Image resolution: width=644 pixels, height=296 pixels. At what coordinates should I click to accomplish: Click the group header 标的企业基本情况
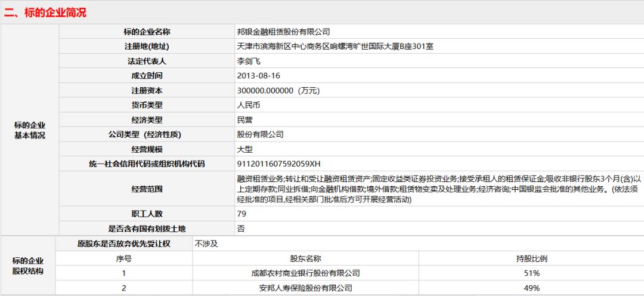pos(30,130)
